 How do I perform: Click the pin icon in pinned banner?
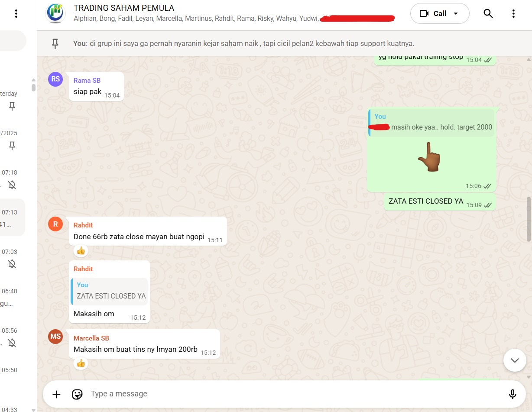[x=55, y=43]
